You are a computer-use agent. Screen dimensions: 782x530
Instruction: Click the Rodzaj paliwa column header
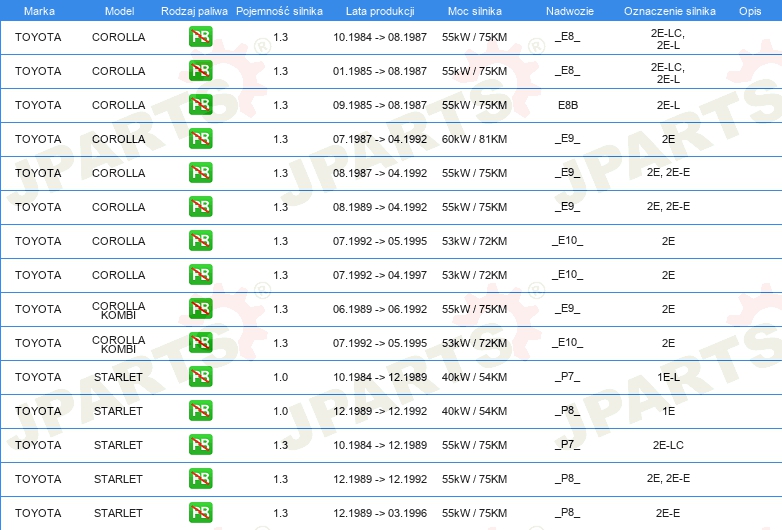[194, 11]
